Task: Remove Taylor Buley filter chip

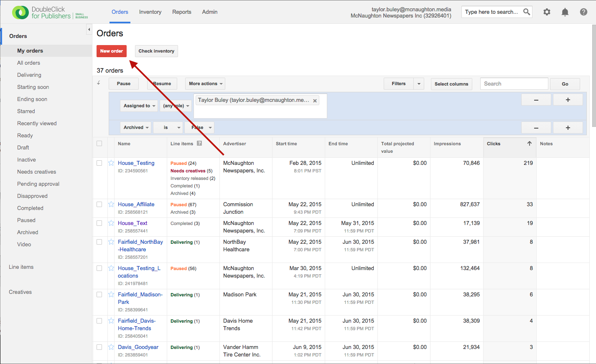Action: coord(315,101)
